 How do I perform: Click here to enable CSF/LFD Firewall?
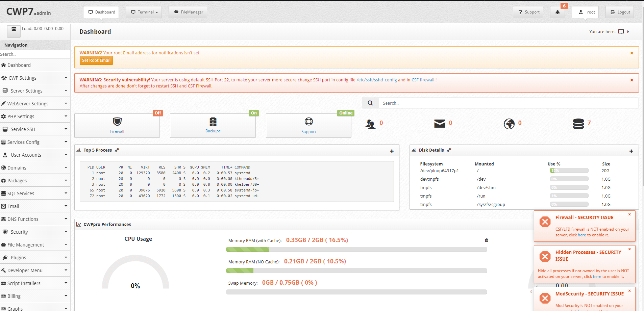pyautogui.click(x=581, y=235)
